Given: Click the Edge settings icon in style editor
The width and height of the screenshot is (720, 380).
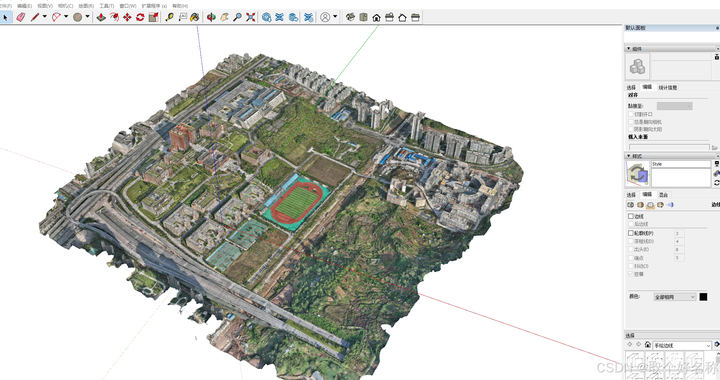Looking at the screenshot, I should [630, 205].
